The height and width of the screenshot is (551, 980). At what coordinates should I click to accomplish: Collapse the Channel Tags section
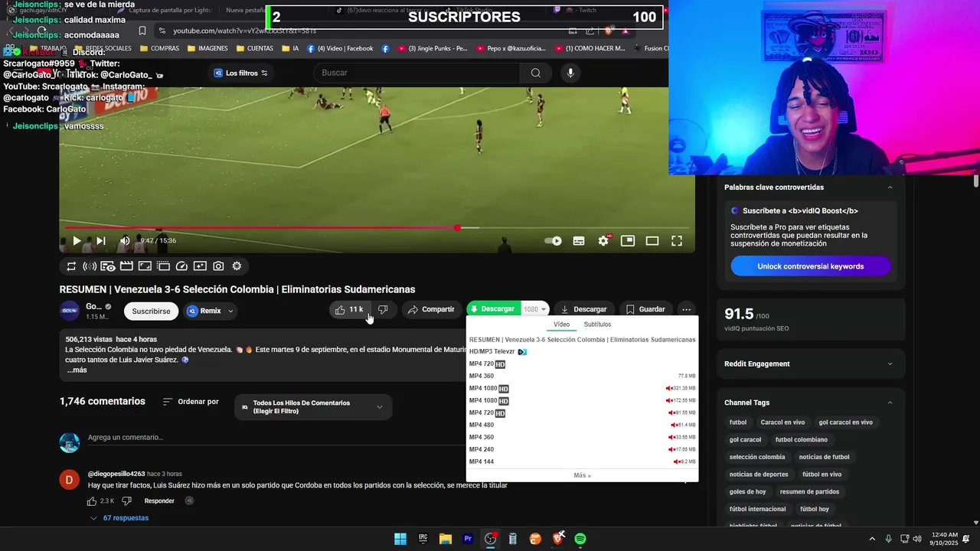pos(890,403)
